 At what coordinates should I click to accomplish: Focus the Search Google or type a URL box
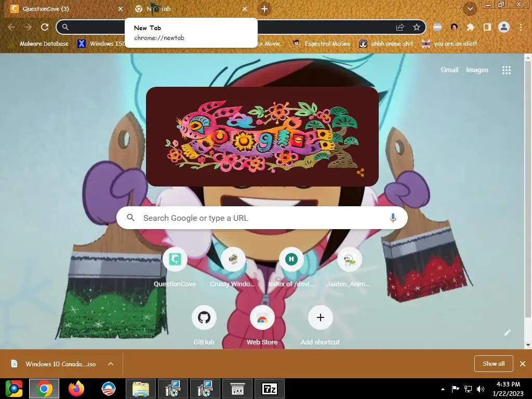pos(262,218)
